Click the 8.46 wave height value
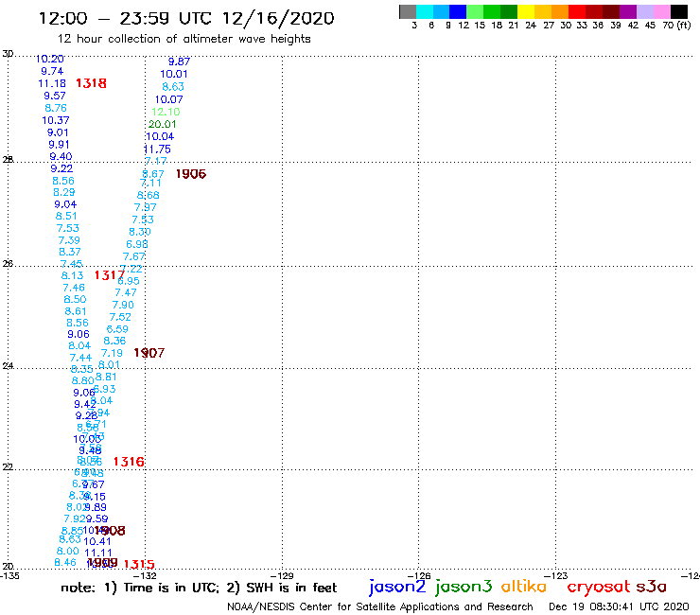This screenshot has width=700, height=615. click(65, 563)
